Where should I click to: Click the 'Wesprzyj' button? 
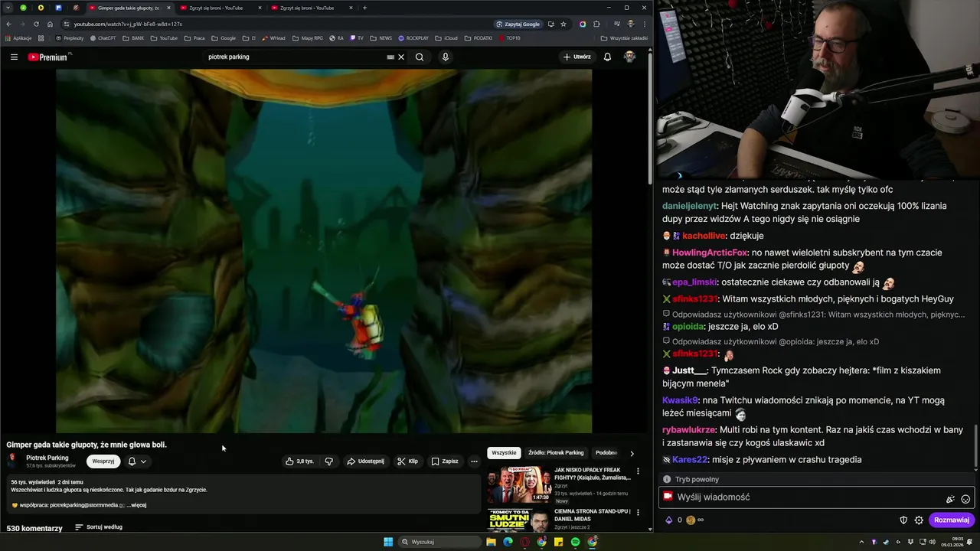tap(103, 461)
